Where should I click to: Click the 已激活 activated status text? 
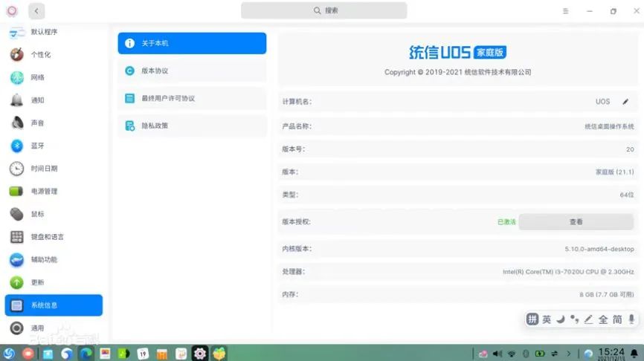(x=506, y=222)
